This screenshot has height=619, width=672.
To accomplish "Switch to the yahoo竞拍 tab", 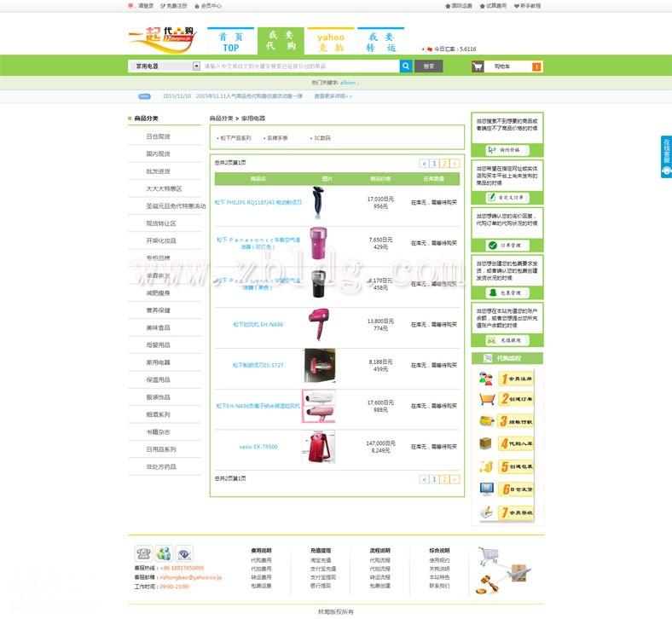I will pos(330,42).
